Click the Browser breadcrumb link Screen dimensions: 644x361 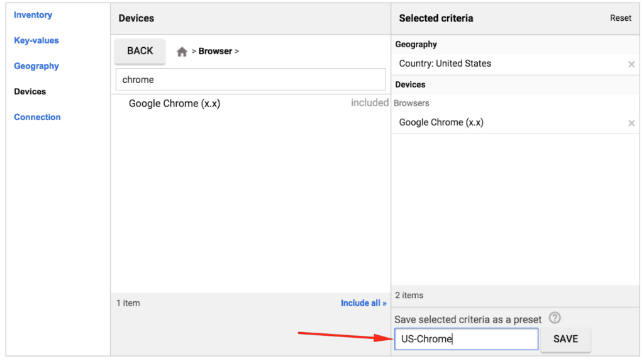click(x=215, y=52)
